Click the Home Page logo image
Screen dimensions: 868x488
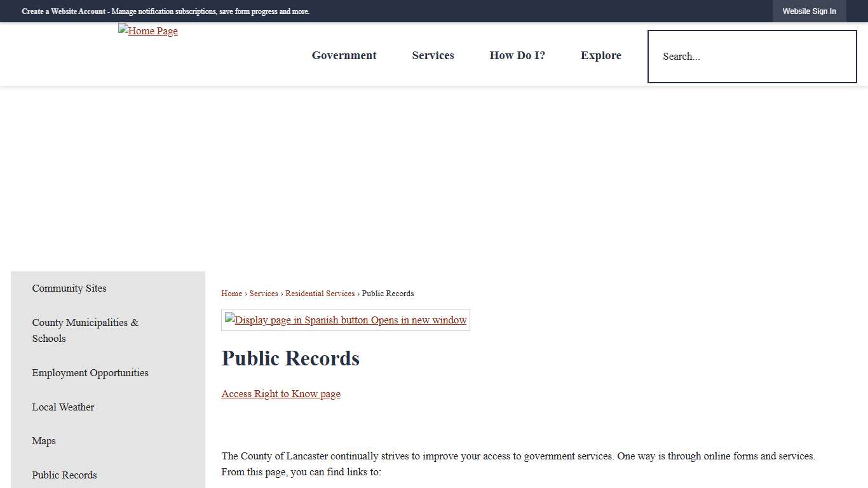[147, 30]
